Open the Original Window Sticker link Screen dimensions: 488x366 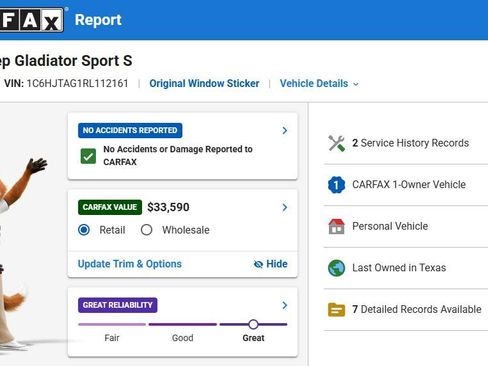click(204, 83)
